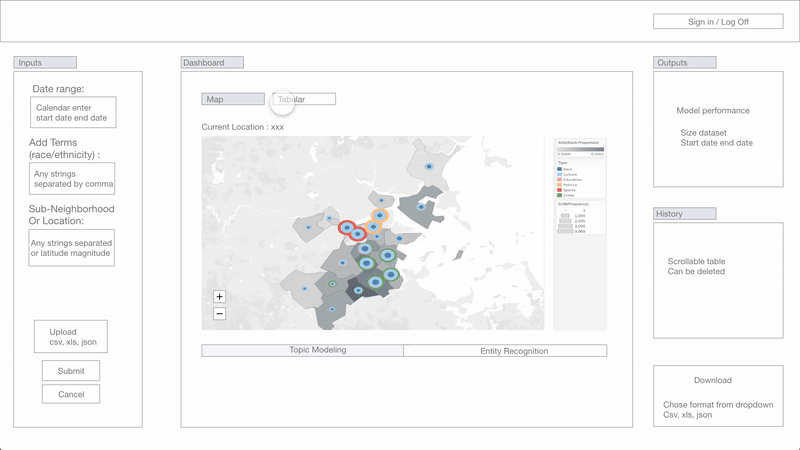Select the Outputs panel label
800x450 pixels.
coord(685,62)
